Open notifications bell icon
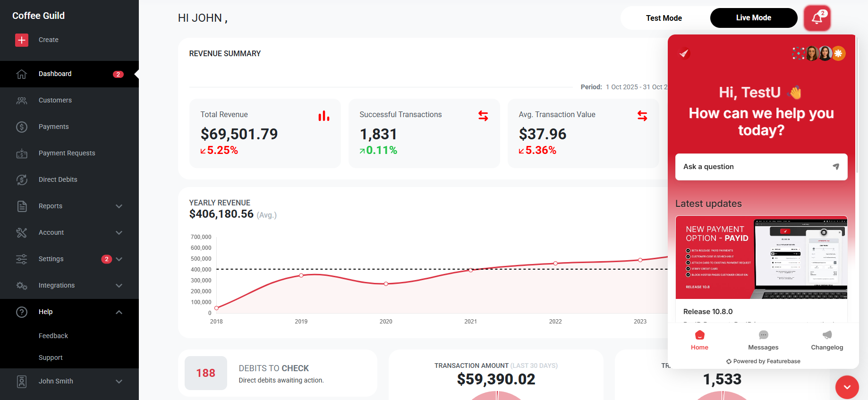Viewport: 868px width, 400px height. 817,18
